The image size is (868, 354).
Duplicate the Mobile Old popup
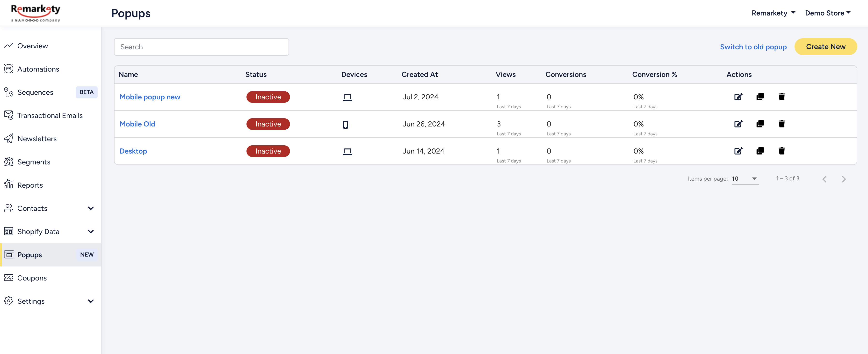760,124
